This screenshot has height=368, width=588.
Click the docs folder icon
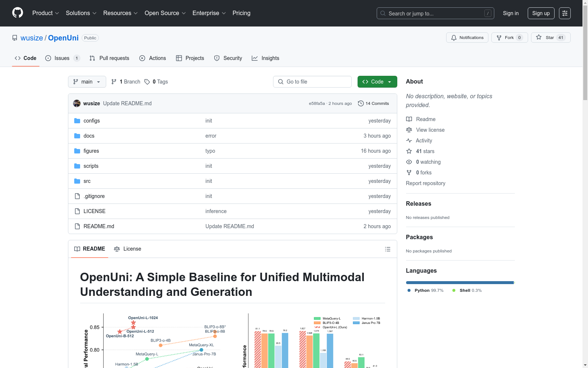point(77,136)
